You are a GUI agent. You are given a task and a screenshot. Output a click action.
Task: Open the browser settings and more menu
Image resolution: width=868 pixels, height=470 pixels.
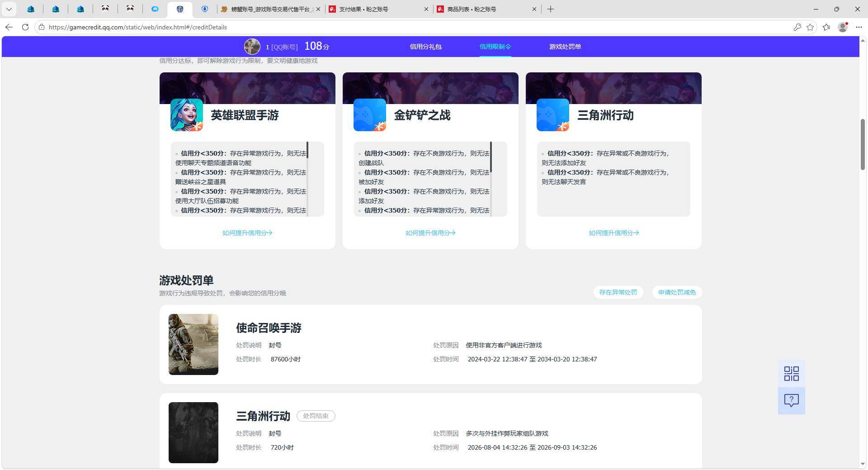tap(859, 27)
